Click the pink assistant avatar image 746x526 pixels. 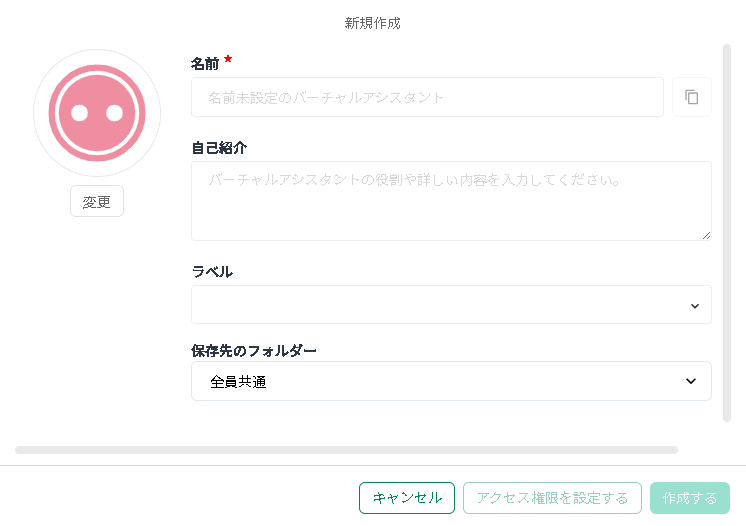click(97, 113)
